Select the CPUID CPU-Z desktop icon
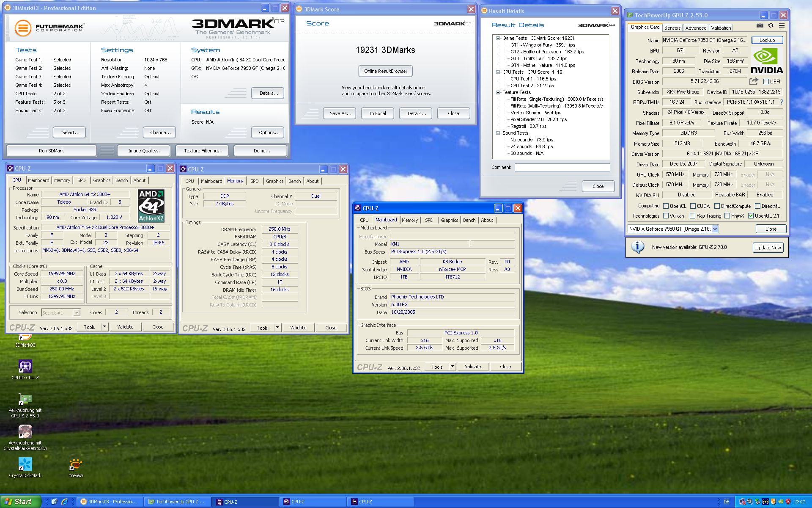This screenshot has width=812, height=508. [x=25, y=370]
